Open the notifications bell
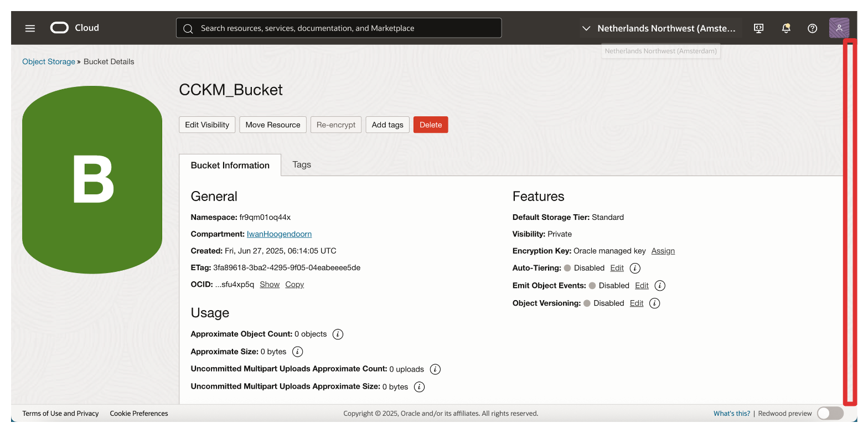Image resolution: width=868 pixels, height=433 pixels. click(x=786, y=28)
